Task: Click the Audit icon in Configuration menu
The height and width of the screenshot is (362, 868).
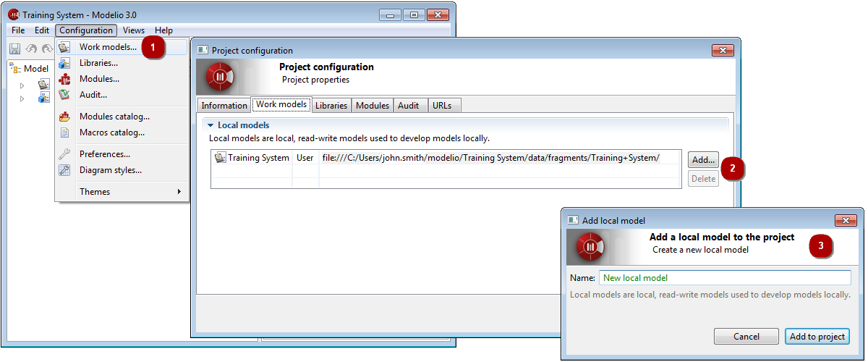Action: tap(64, 95)
